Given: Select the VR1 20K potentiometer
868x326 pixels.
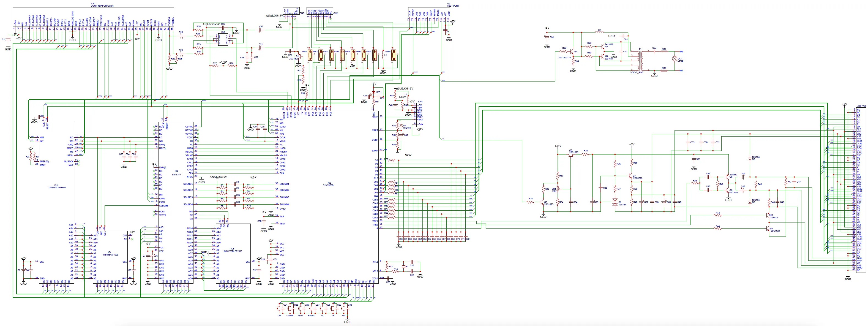Looking at the screenshot, I should (558, 189).
